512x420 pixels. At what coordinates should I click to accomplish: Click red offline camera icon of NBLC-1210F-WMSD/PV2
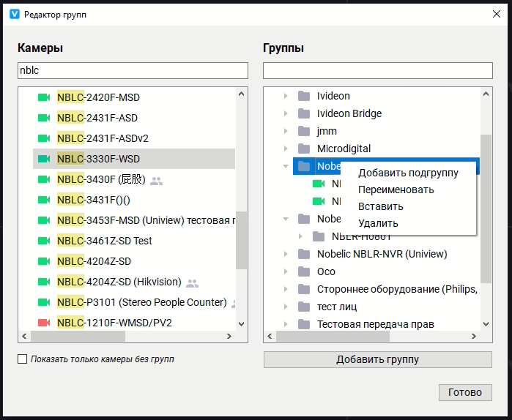click(x=44, y=323)
